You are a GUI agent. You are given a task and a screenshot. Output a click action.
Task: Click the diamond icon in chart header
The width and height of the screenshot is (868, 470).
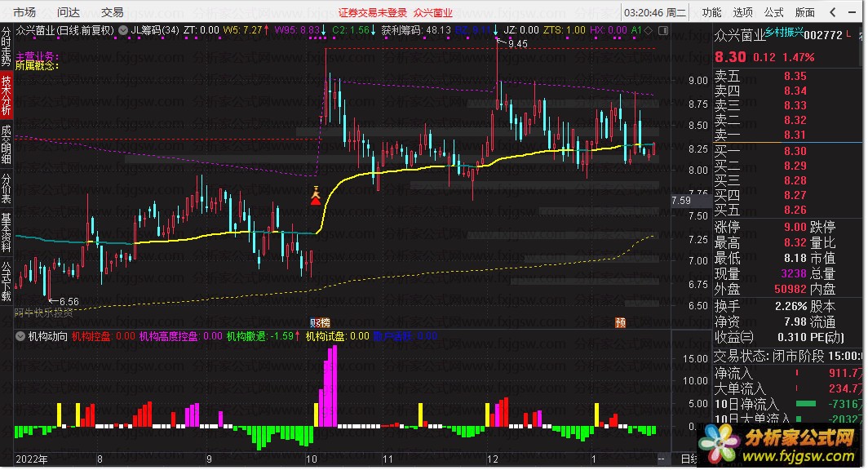point(649,30)
